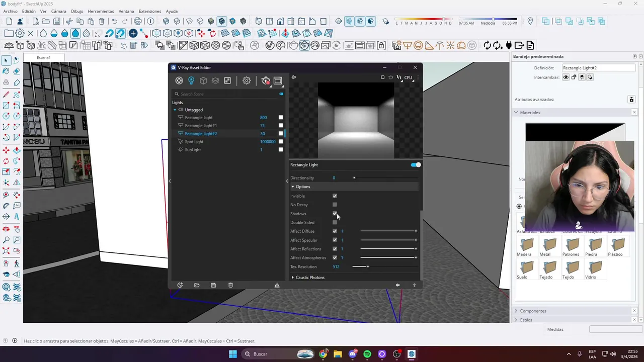Expand the Caustic Photons section
Viewport: 644px width, 362px height.
coord(293,278)
